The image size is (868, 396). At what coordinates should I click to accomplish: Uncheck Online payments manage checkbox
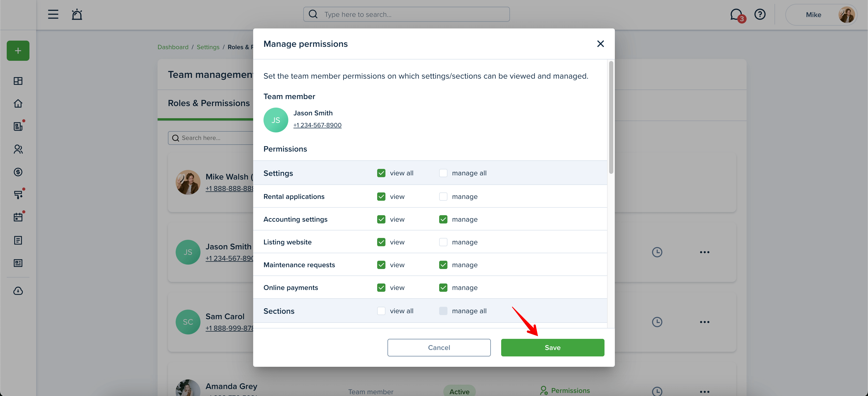pyautogui.click(x=443, y=288)
